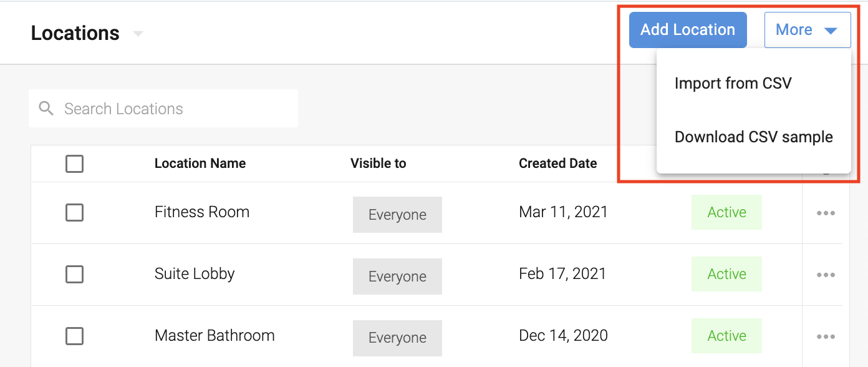
Task: Click the Created Date column header
Action: point(557,164)
